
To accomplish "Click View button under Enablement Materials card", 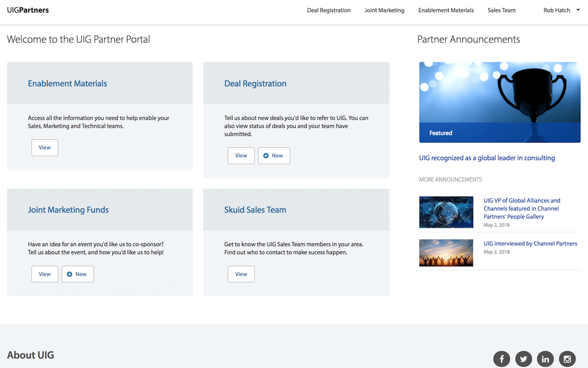I will 45,148.
